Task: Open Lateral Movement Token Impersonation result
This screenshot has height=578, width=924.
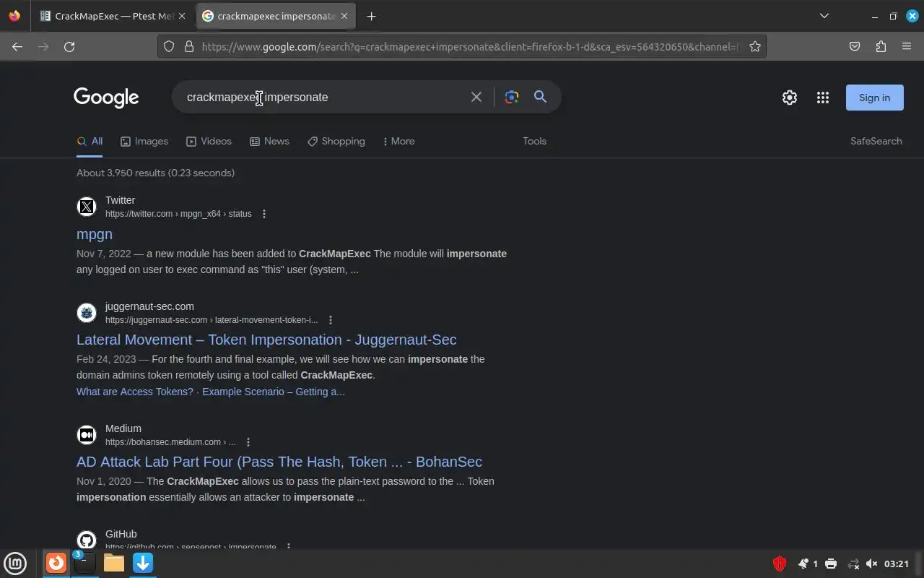Action: tap(266, 340)
